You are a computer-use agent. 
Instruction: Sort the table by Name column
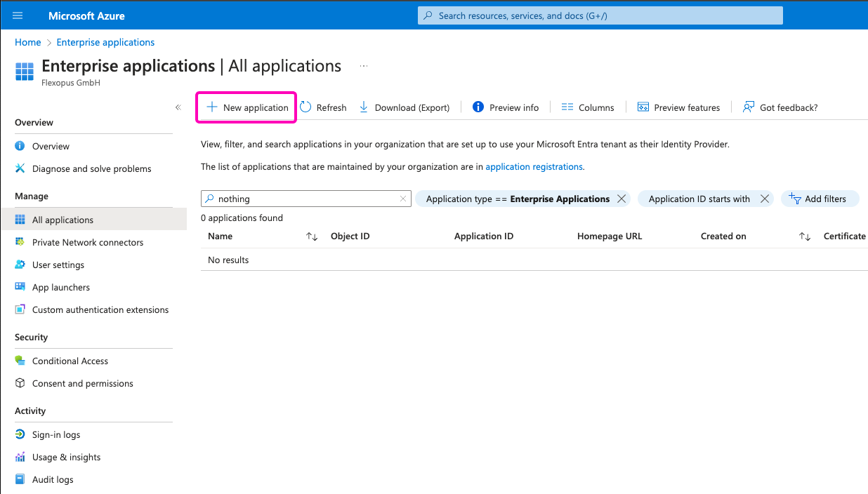tap(312, 236)
